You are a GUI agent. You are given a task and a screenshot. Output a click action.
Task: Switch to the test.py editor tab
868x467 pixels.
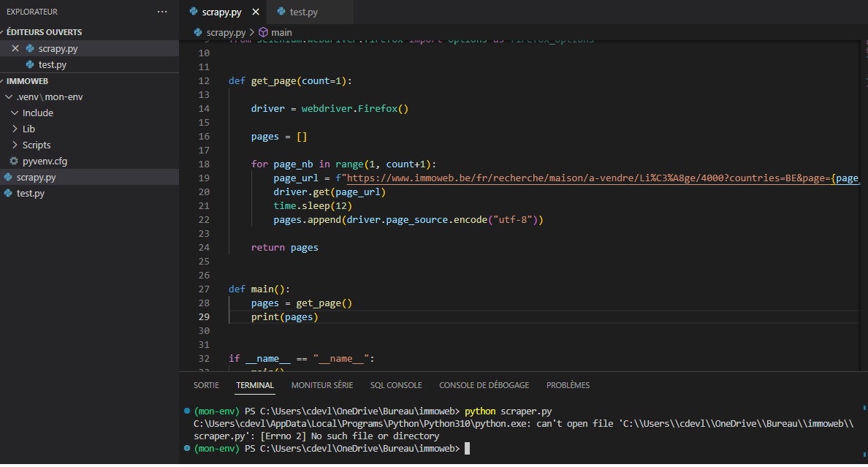click(x=303, y=12)
